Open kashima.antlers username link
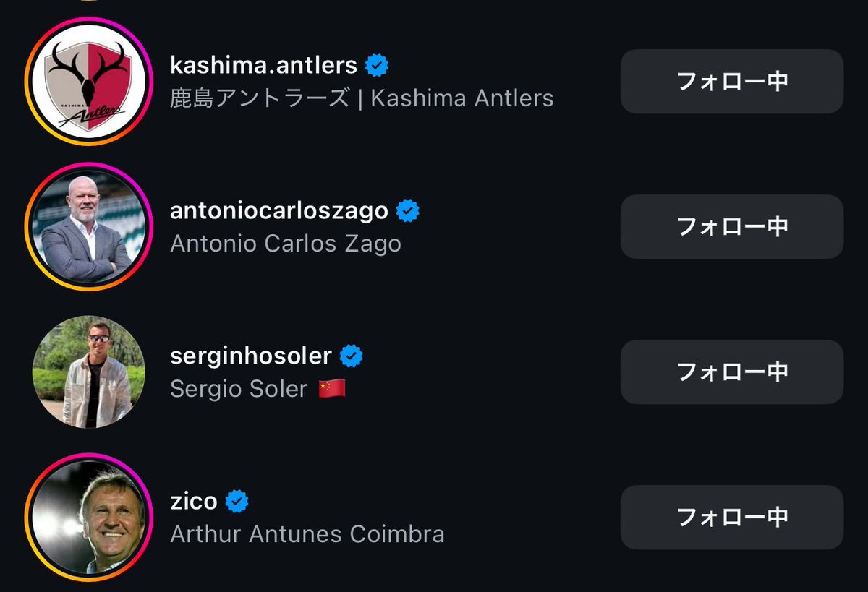868x592 pixels. click(x=264, y=65)
